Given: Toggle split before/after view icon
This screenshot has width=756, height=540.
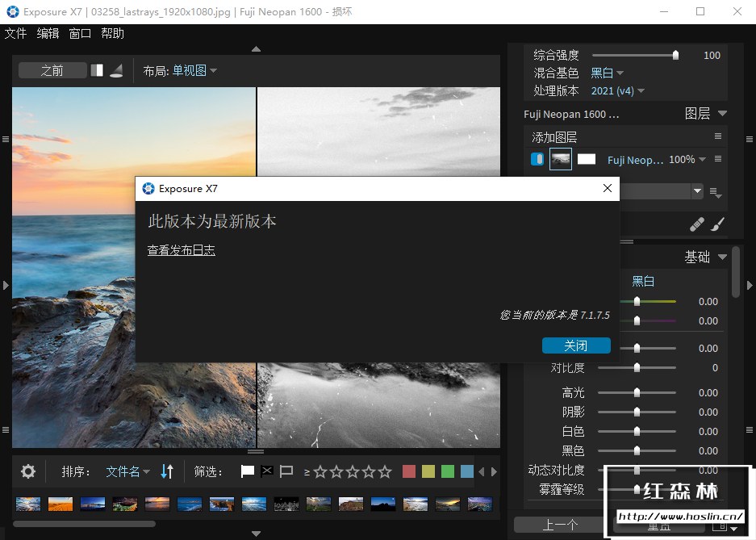Looking at the screenshot, I should click(97, 70).
